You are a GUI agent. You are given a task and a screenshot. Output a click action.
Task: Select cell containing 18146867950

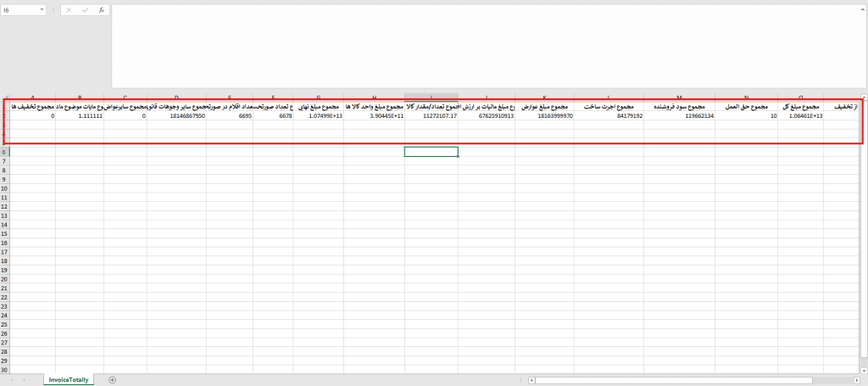176,115
